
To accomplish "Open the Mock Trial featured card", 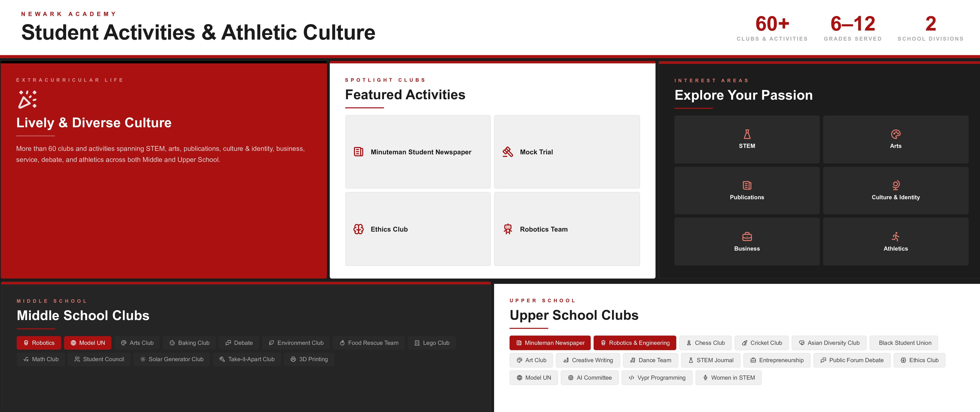I will coord(567,152).
